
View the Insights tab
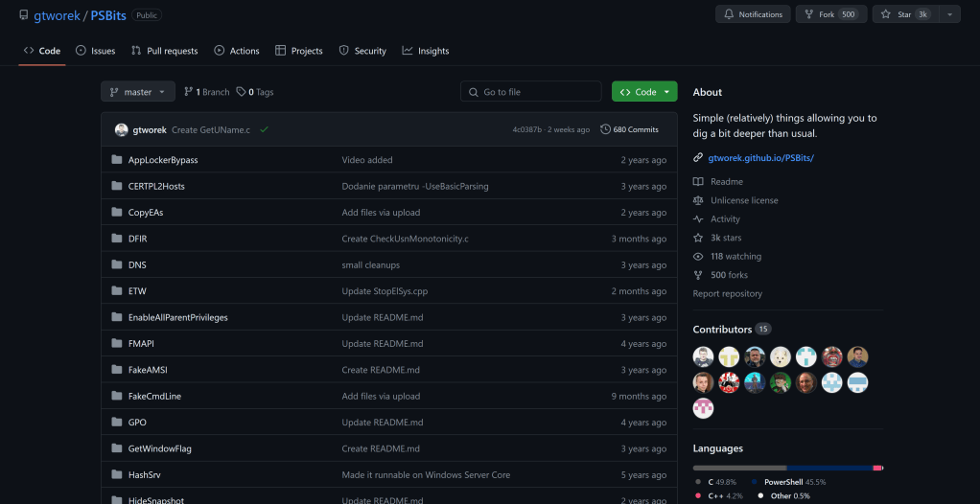(426, 51)
